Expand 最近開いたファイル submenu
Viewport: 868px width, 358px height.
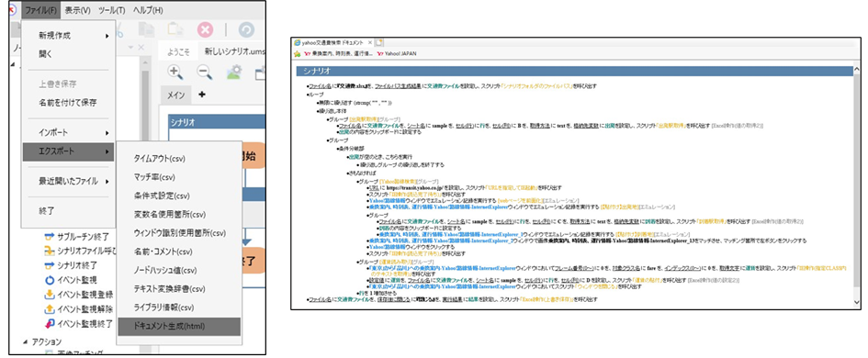tap(68, 181)
